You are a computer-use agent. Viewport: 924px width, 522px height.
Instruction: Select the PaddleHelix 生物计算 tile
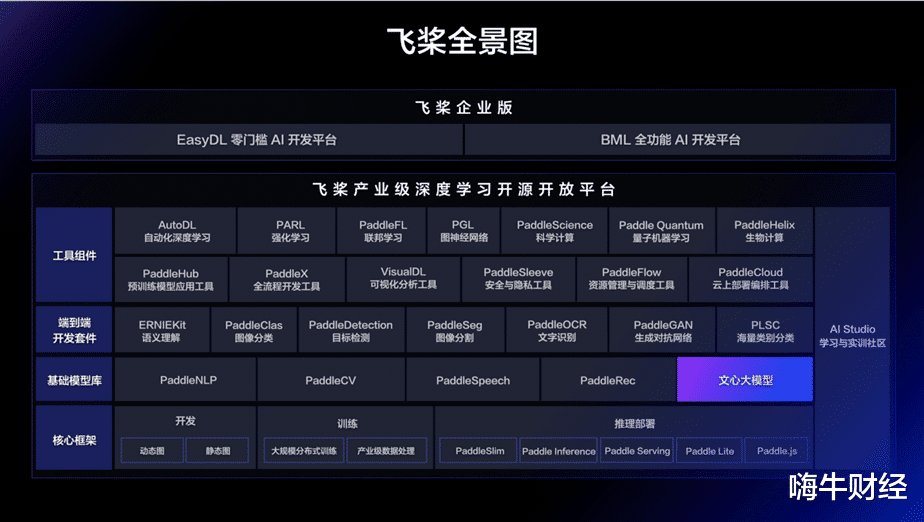(765, 231)
